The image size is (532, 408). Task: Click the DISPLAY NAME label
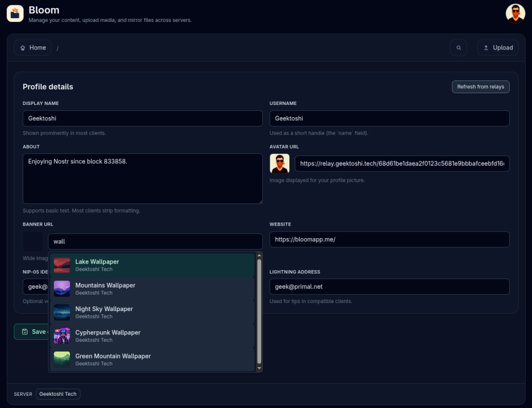[x=41, y=103]
